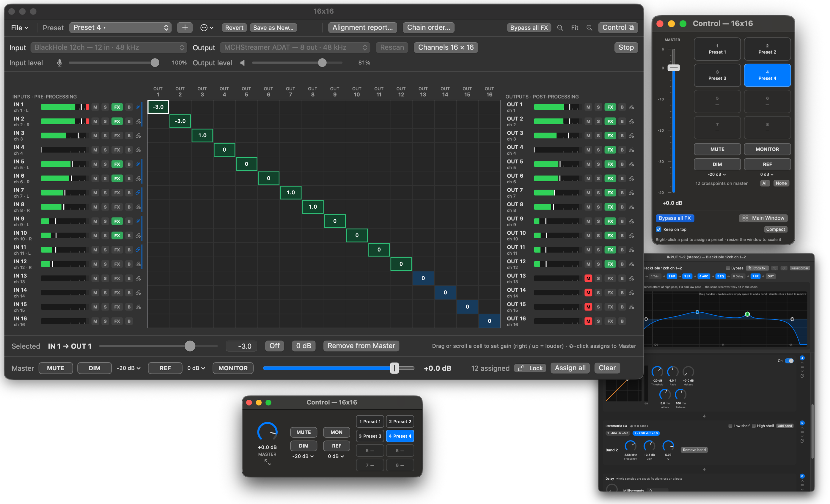Click the link icon on the OUT 1 row
830x504 pixels.
pyautogui.click(x=632, y=107)
